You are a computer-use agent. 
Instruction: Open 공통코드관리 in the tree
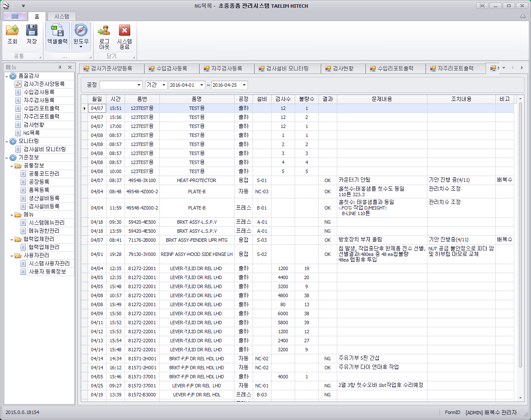(44, 174)
